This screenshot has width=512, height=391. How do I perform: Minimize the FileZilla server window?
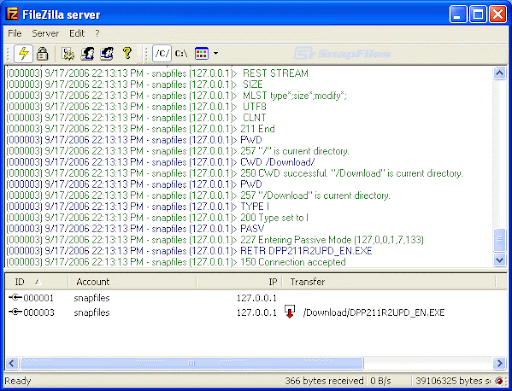coord(458,14)
